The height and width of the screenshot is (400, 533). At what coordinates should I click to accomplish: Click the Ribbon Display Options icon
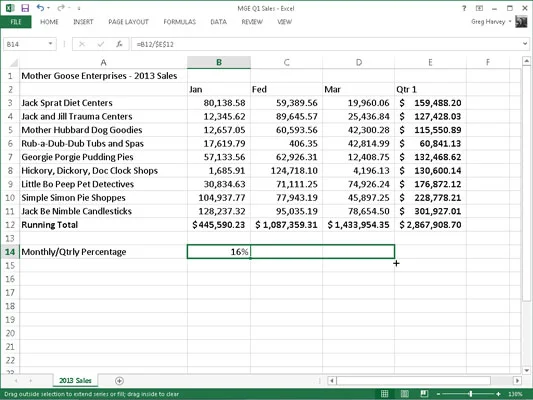point(479,8)
